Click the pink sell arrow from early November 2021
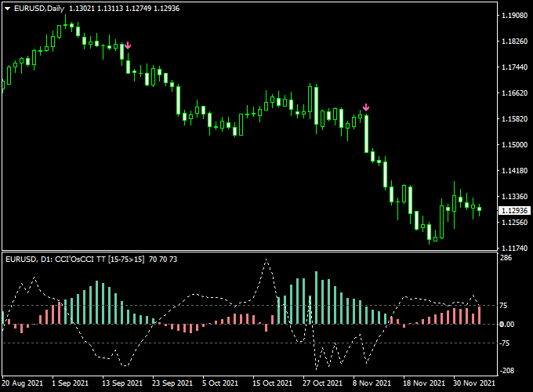 click(366, 107)
